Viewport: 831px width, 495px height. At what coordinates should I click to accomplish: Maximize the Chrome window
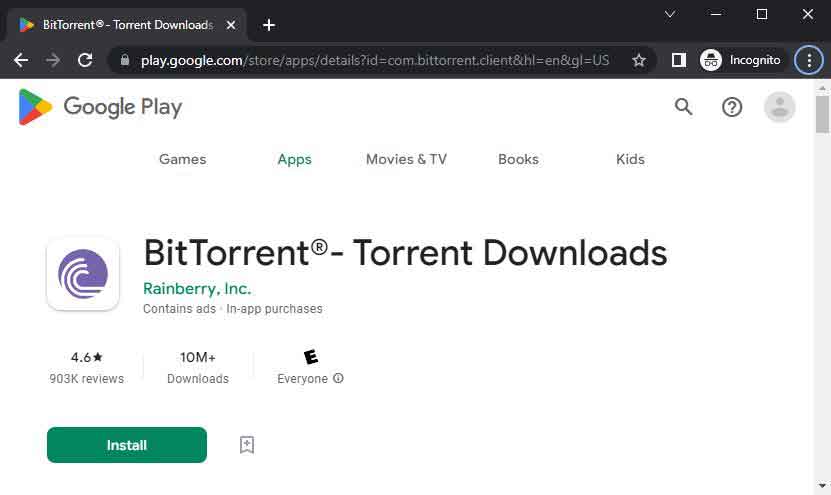click(762, 14)
